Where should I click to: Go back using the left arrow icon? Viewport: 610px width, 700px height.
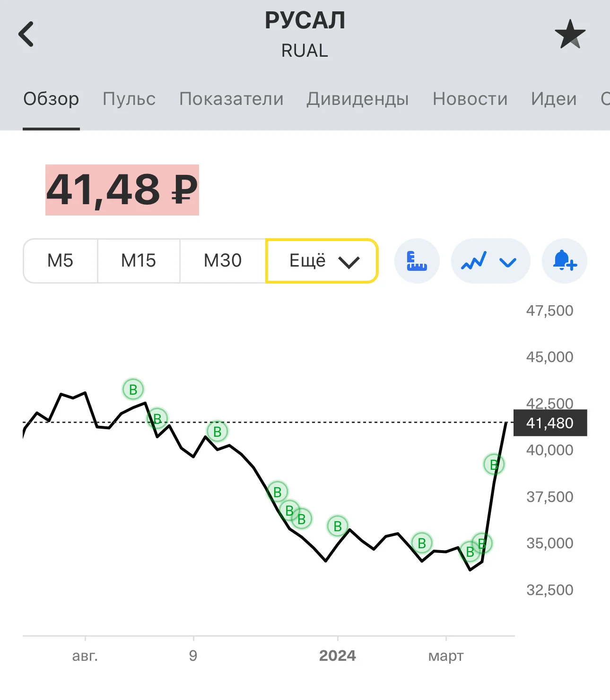pos(26,34)
